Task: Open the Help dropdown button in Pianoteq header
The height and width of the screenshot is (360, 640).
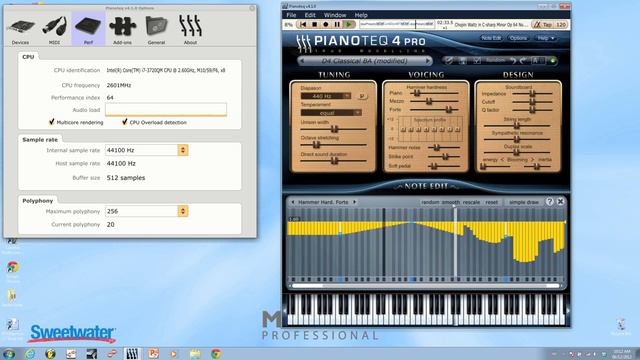Action: 546,38
